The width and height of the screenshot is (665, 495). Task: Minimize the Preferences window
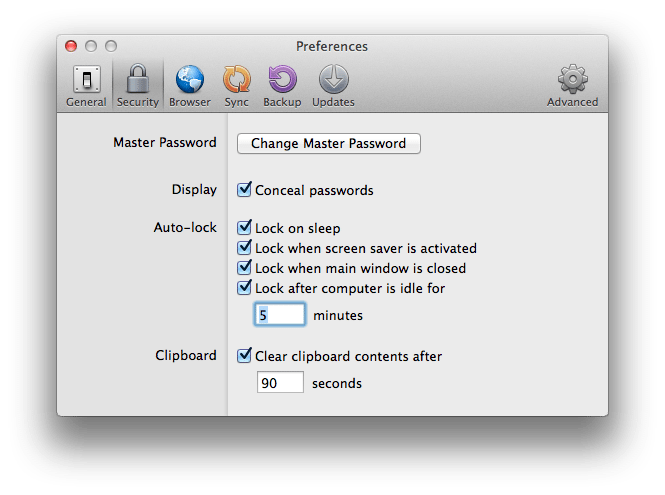[x=91, y=46]
